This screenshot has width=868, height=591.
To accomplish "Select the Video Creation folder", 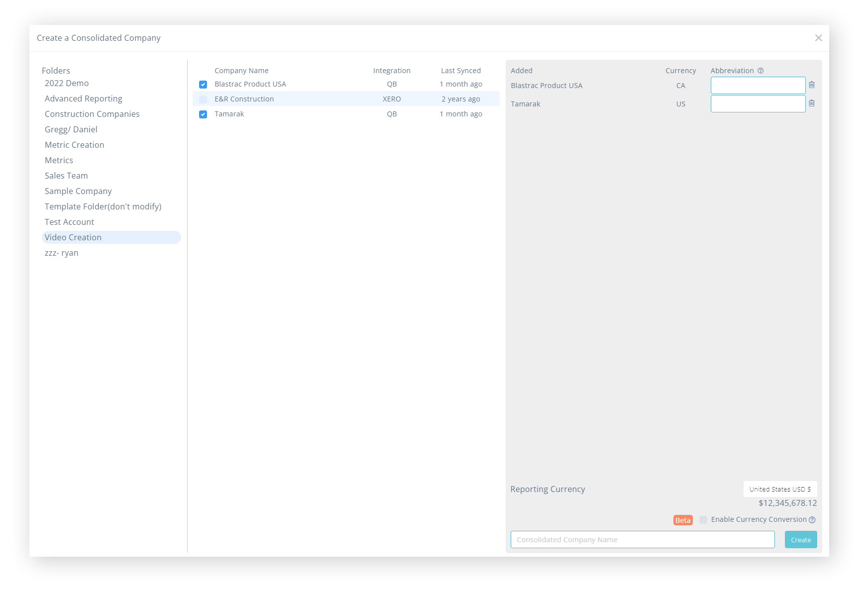I will coord(73,238).
